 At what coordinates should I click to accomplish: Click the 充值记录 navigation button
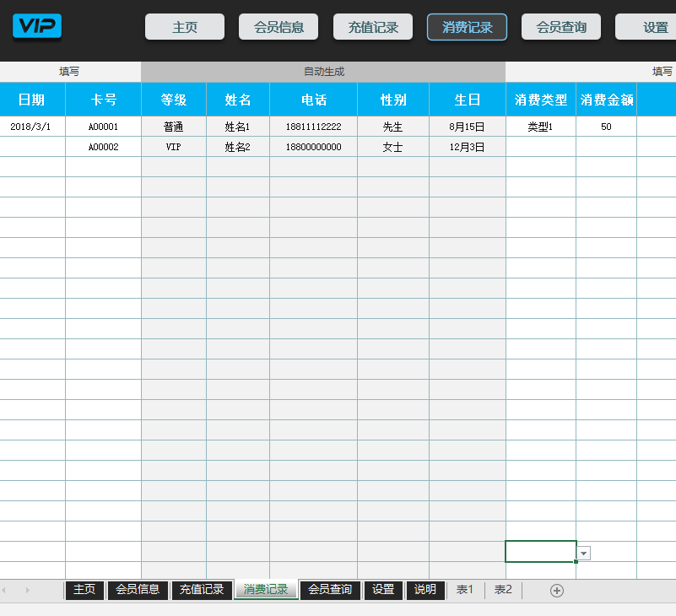click(x=372, y=26)
